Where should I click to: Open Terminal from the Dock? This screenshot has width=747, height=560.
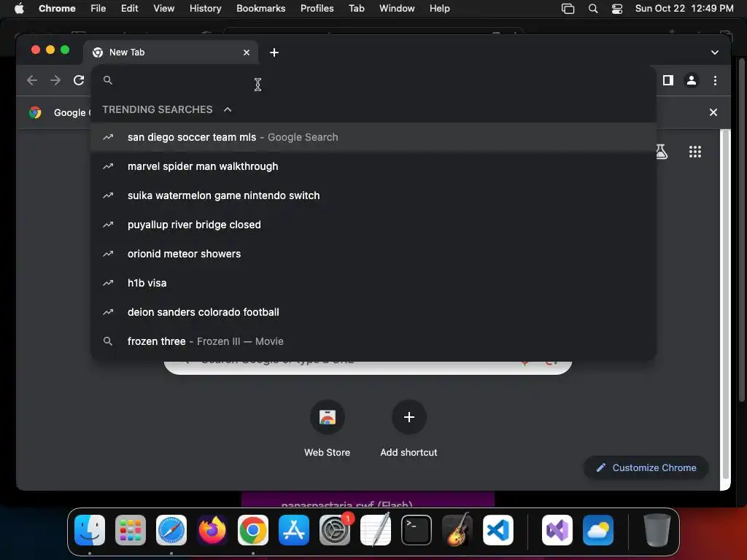(417, 529)
